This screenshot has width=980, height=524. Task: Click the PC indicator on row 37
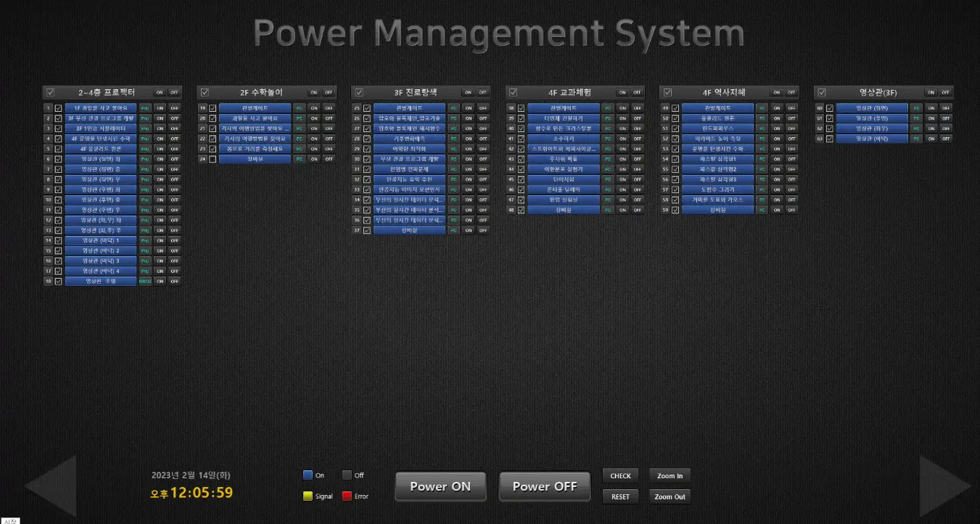(453, 230)
